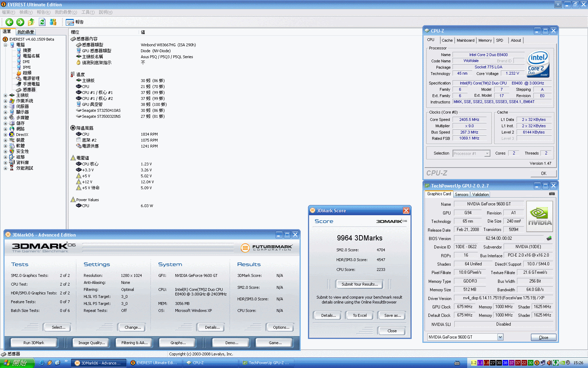Image resolution: width=588 pixels, height=368 pixels.
Task: Select the 感應器 sensor tree item
Action: click(x=26, y=90)
